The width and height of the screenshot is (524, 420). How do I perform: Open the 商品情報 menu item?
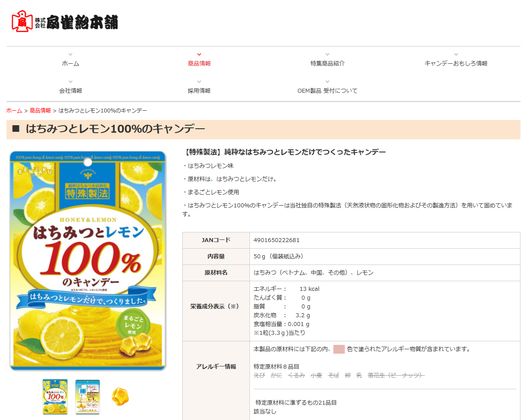point(199,64)
